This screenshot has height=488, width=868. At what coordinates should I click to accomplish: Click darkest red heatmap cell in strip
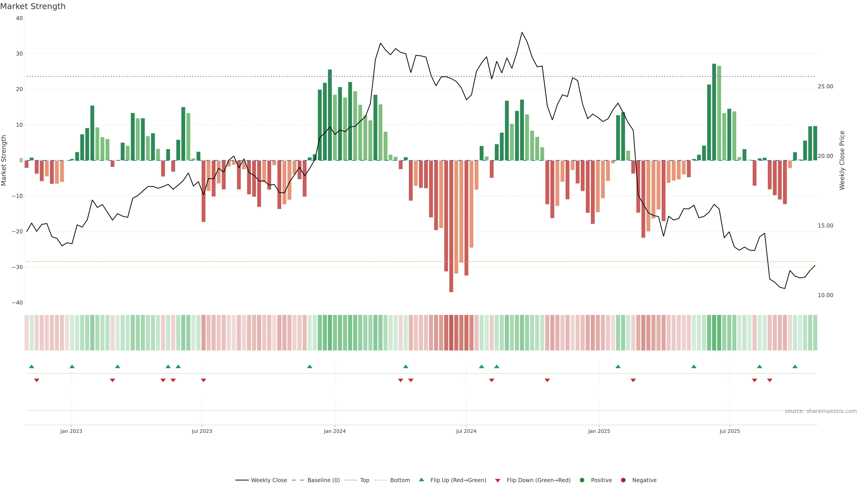[451, 332]
